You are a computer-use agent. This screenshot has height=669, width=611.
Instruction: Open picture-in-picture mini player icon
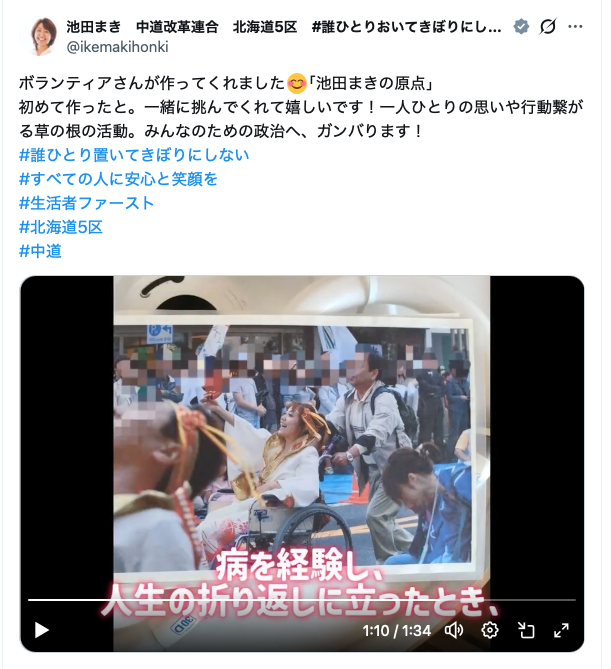(526, 630)
